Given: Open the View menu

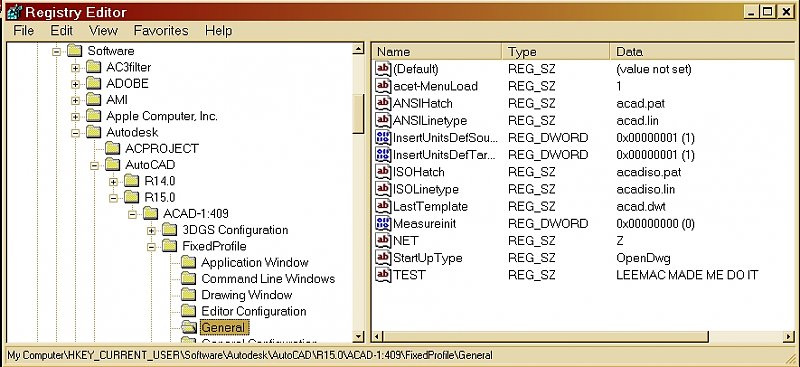Looking at the screenshot, I should (x=103, y=31).
